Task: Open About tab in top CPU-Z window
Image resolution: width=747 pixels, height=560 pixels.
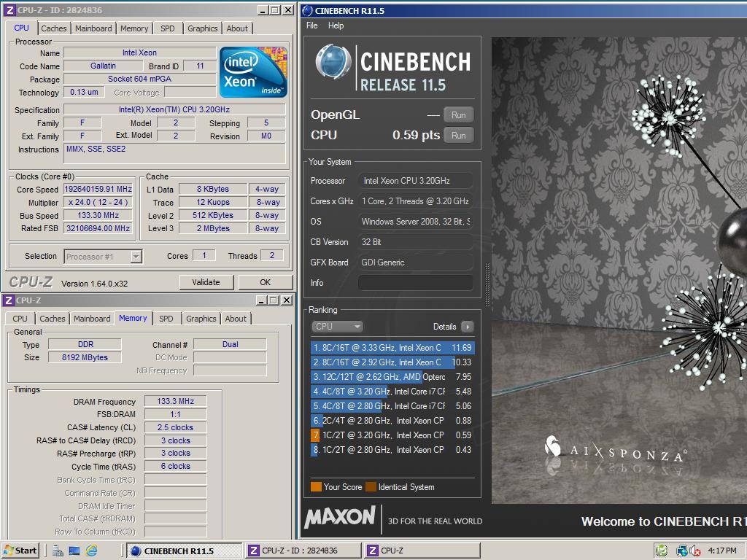Action: click(x=237, y=28)
